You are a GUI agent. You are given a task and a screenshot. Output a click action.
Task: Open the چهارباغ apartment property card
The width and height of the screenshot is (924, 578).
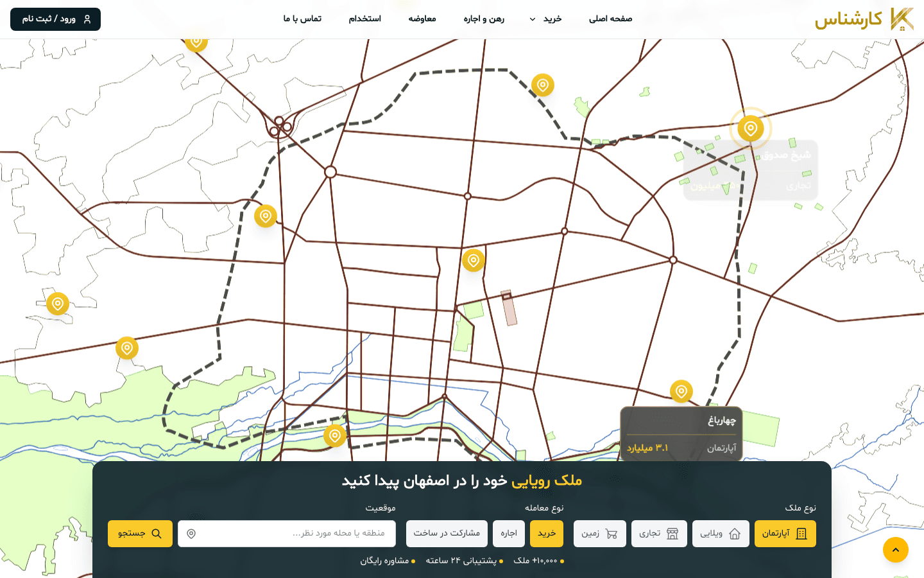coord(681,434)
